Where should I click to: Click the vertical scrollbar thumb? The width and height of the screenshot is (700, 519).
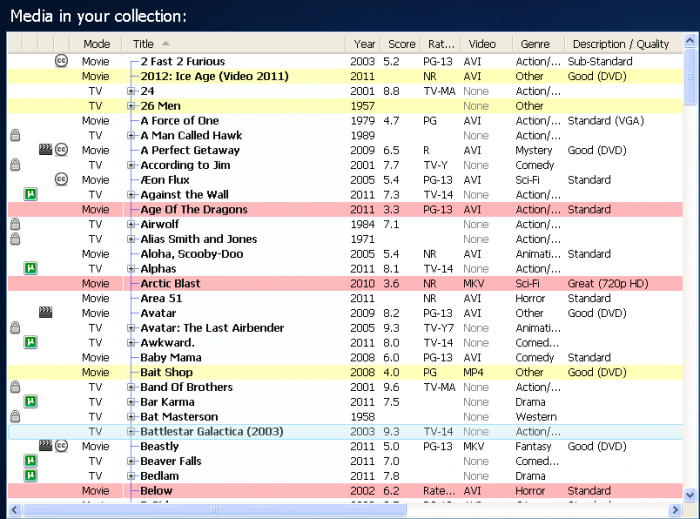690,77
